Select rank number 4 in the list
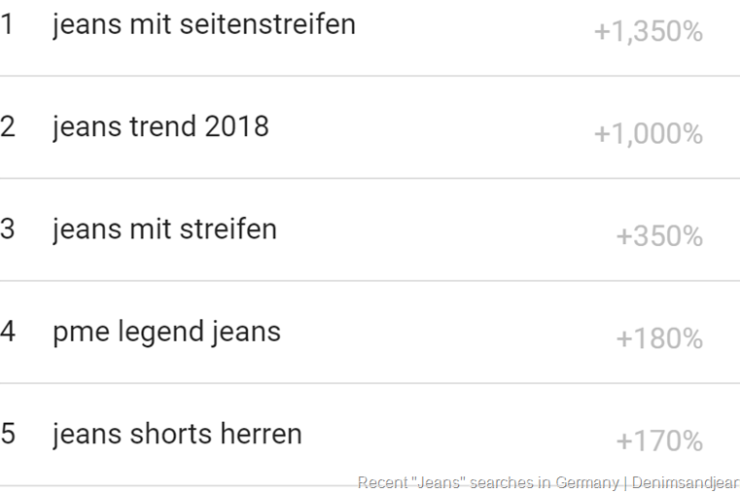This screenshot has height=493, width=740. [8, 332]
